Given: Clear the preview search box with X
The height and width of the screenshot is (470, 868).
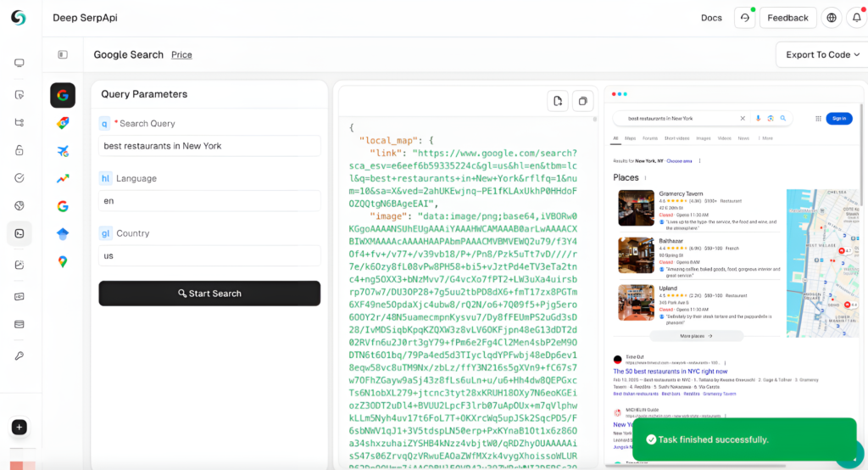Looking at the screenshot, I should coord(743,118).
